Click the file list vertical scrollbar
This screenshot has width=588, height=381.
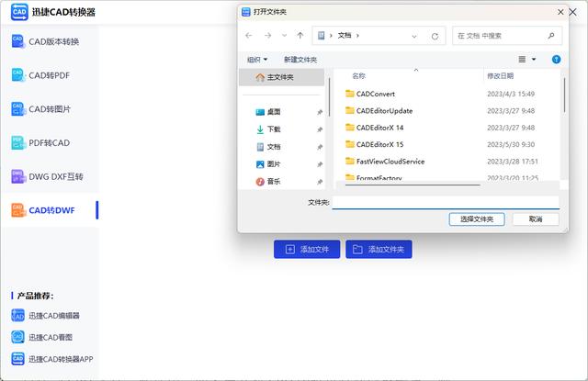(x=564, y=95)
